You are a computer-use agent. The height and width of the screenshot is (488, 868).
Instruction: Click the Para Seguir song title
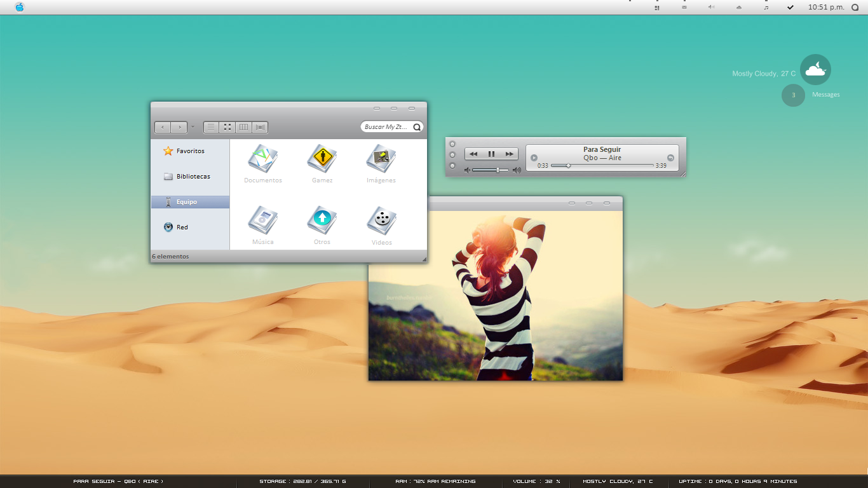[602, 149]
